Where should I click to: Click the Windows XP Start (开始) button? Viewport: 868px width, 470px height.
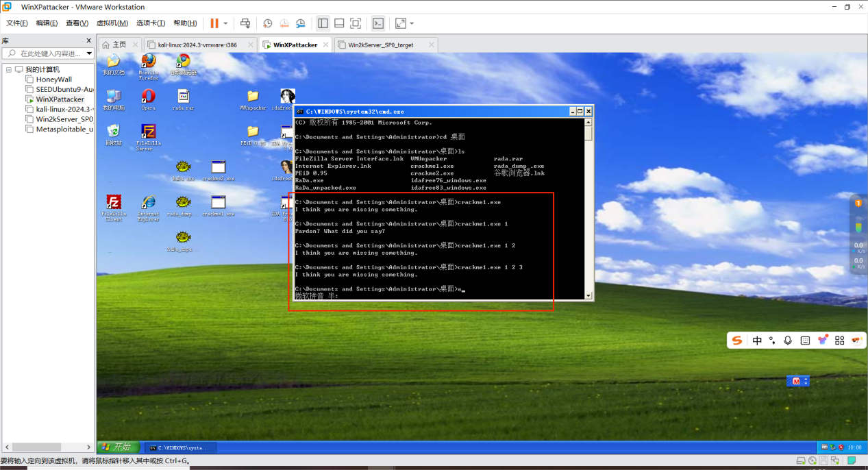(118, 447)
